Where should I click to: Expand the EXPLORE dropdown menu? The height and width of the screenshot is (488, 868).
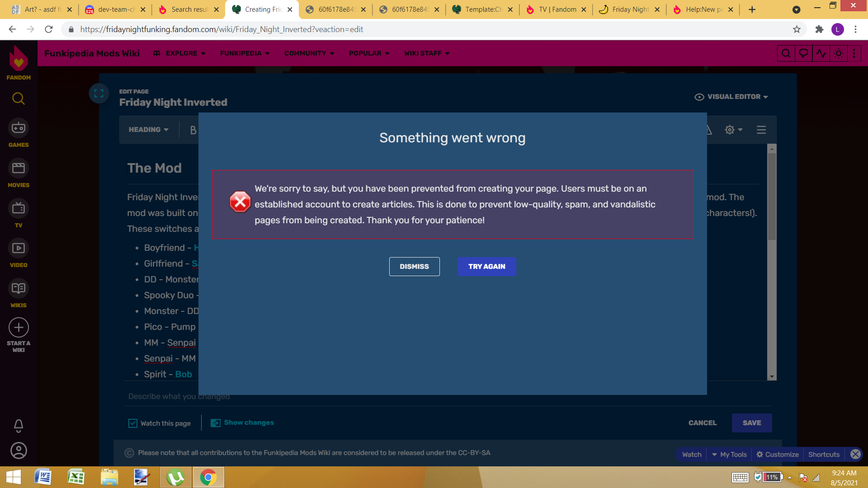pos(179,53)
